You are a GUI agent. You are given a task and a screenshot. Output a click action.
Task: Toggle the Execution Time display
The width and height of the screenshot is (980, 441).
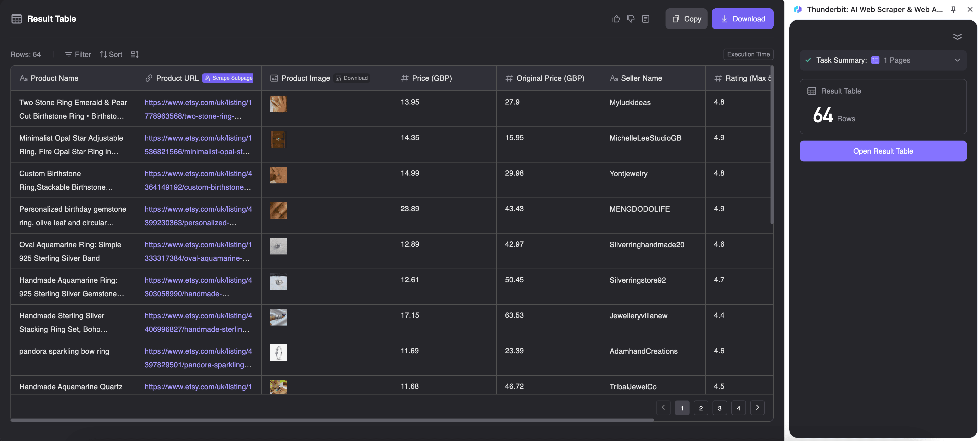point(748,54)
